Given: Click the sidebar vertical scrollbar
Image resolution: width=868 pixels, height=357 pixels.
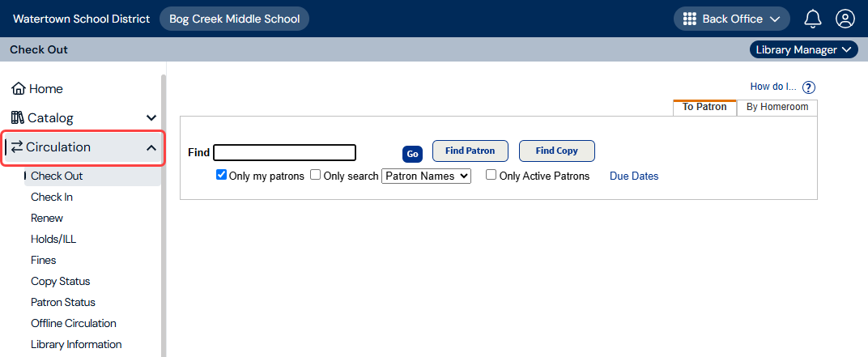Looking at the screenshot, I should tap(164, 216).
